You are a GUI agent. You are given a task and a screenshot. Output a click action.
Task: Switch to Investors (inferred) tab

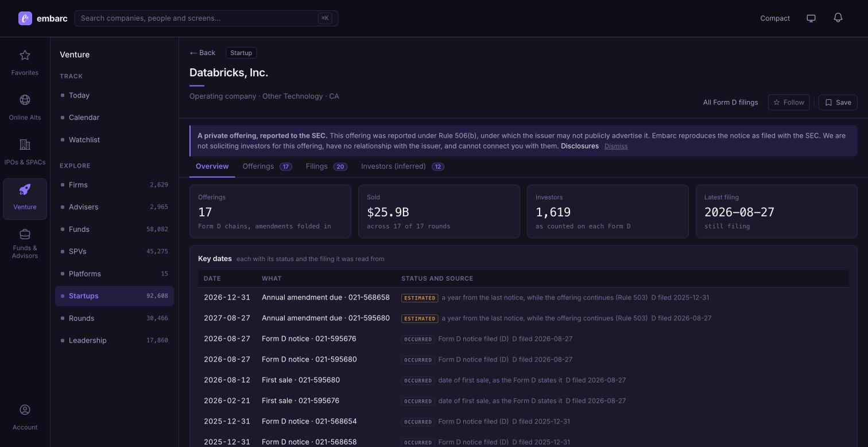tap(402, 166)
